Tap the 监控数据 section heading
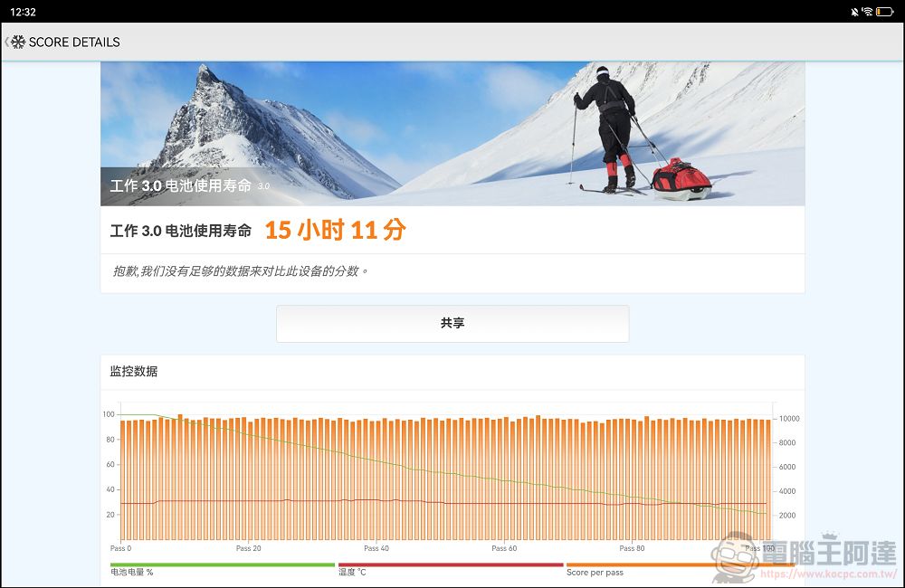Screen dimensions: 905x588 click(x=134, y=372)
